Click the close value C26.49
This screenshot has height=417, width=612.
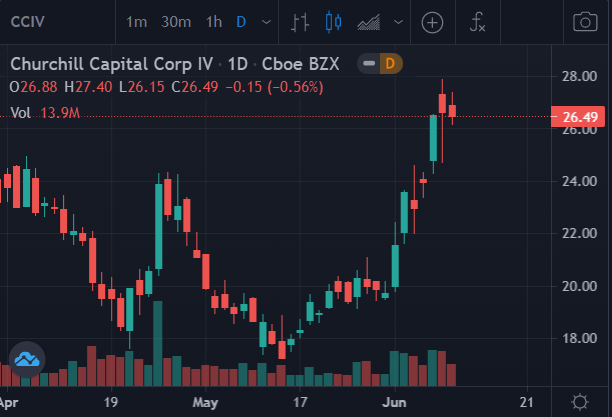(x=195, y=87)
